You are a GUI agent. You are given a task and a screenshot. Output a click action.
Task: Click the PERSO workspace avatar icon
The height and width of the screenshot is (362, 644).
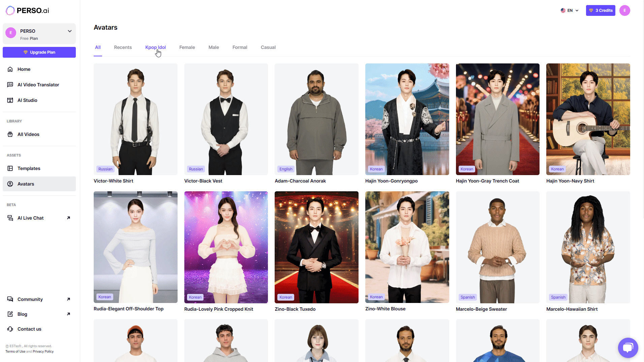click(11, 33)
